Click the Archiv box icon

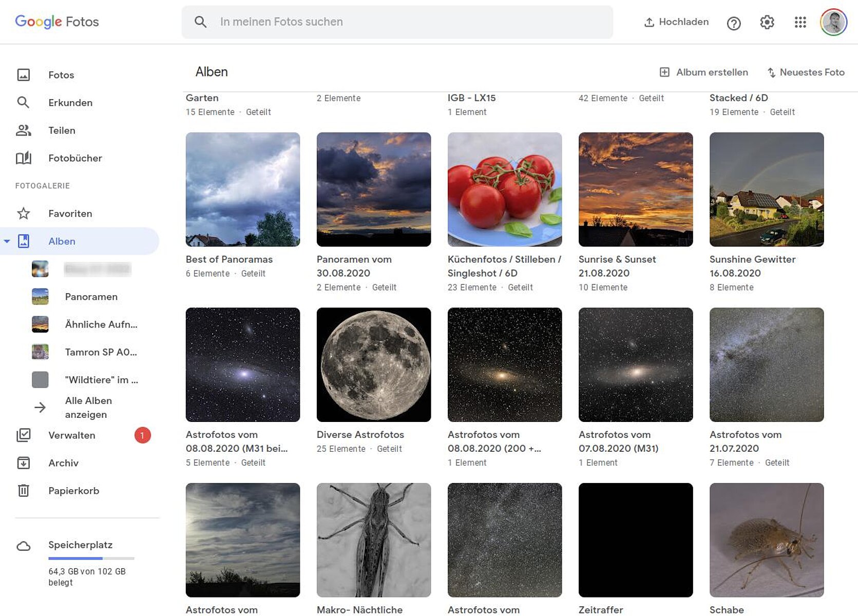24,463
